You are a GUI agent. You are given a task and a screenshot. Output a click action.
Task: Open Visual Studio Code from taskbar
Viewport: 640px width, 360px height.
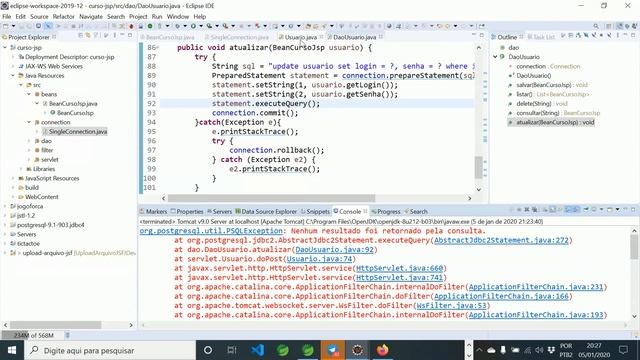[x=258, y=350]
